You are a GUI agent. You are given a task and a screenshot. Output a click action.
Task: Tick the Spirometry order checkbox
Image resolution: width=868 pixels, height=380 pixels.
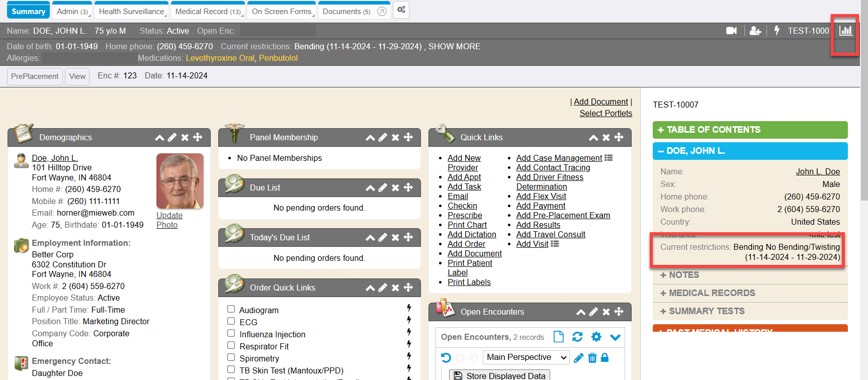[231, 357]
